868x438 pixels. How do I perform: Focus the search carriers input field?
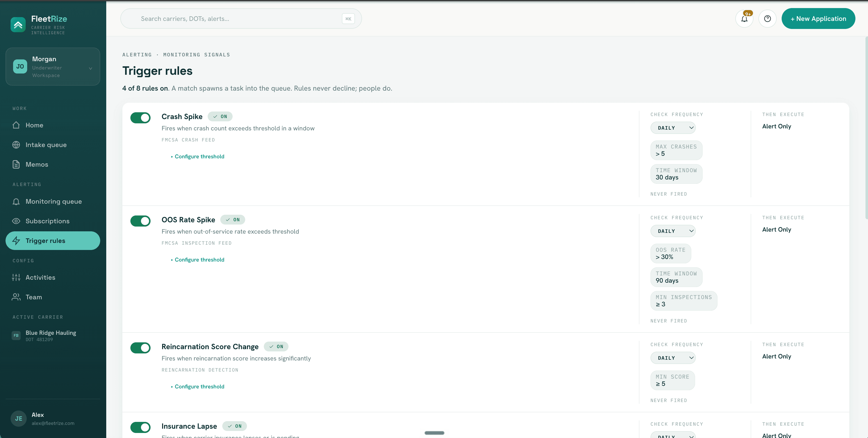pyautogui.click(x=241, y=19)
